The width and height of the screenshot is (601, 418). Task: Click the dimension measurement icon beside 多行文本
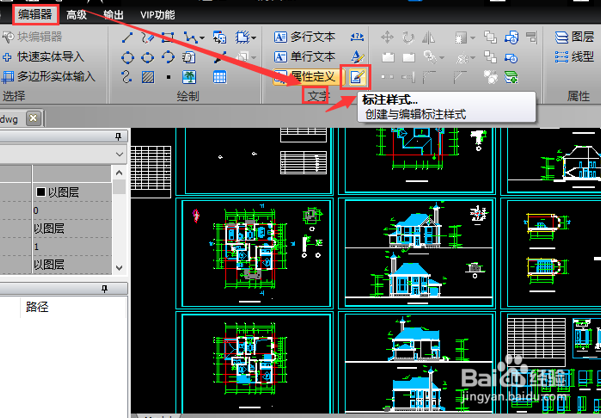(x=357, y=37)
